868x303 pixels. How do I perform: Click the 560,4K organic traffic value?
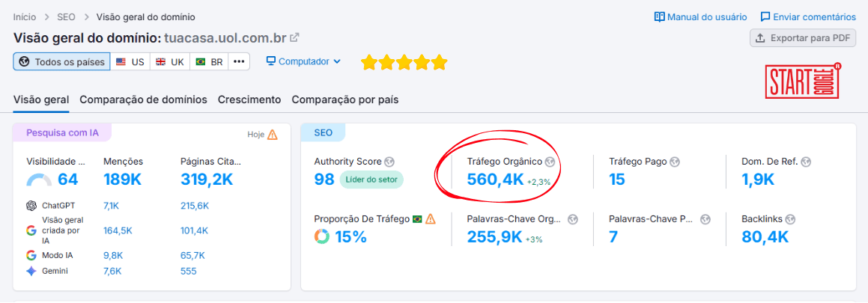click(x=495, y=180)
